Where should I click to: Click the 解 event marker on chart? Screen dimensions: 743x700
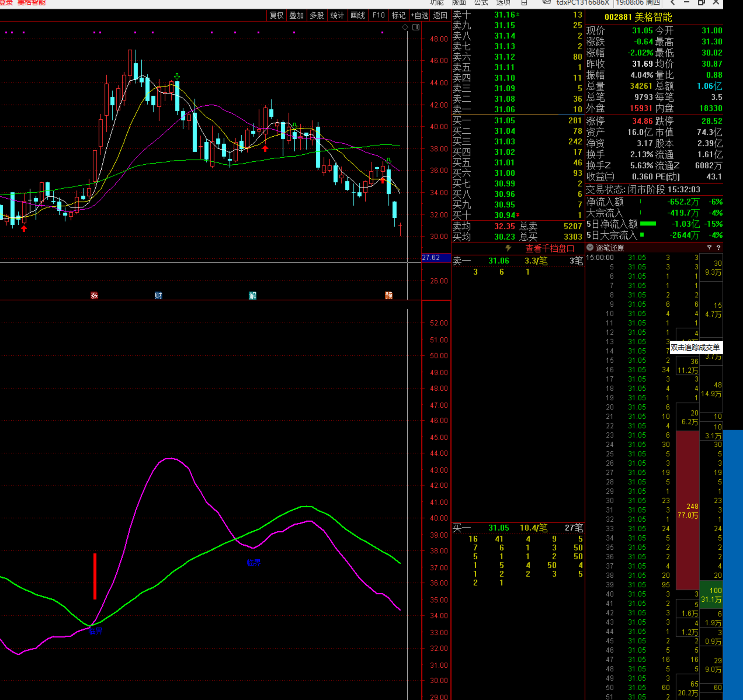pos(253,295)
